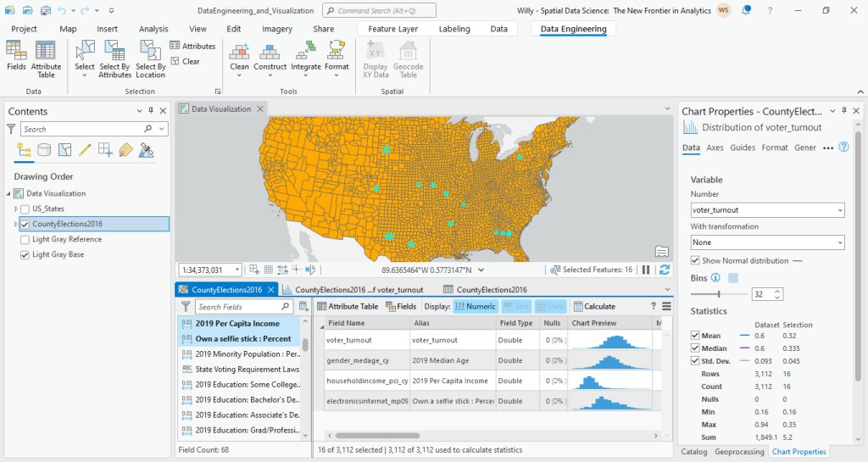
Task: List contents by drawing order
Action: (24, 150)
